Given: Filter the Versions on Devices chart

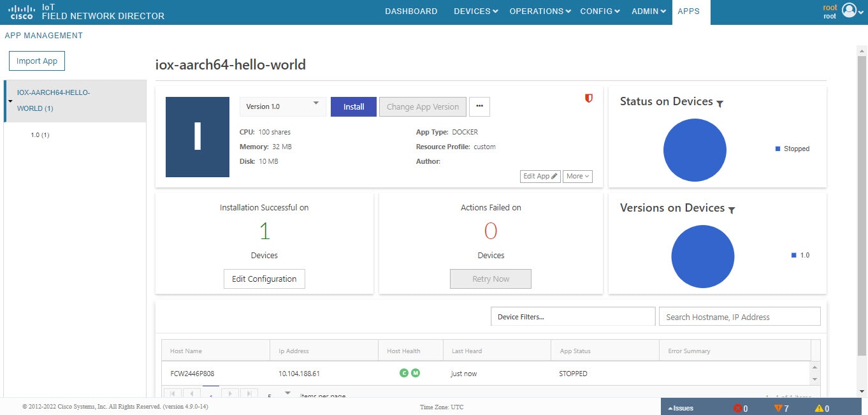Looking at the screenshot, I should (732, 210).
